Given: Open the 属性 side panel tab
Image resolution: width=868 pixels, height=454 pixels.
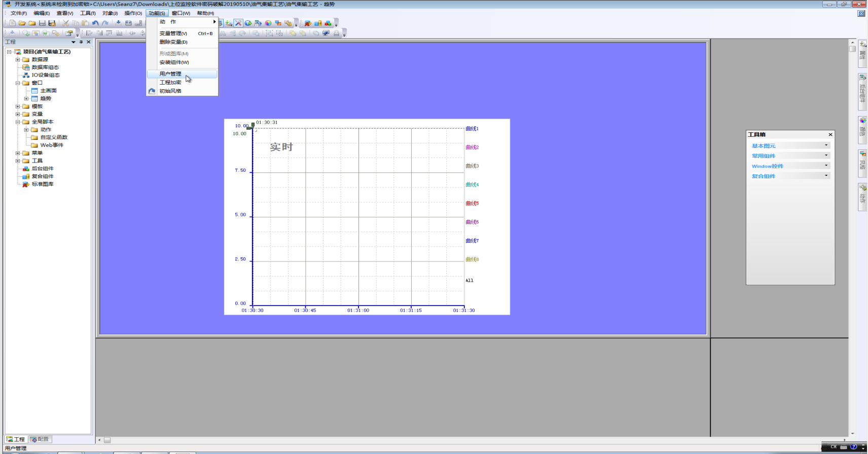Looking at the screenshot, I should (862, 54).
